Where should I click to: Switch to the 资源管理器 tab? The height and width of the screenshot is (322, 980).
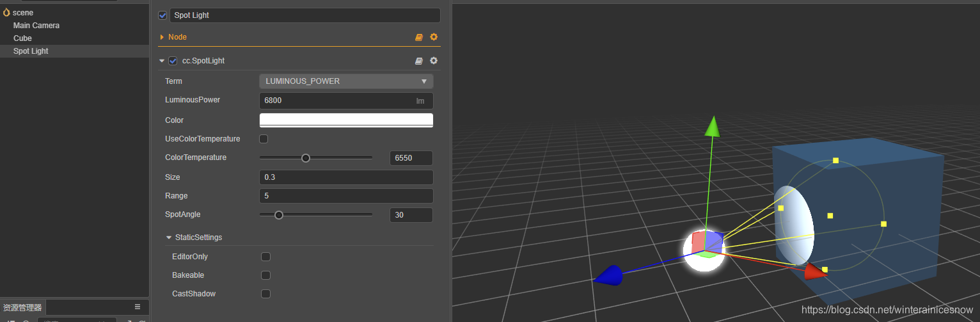(x=22, y=307)
